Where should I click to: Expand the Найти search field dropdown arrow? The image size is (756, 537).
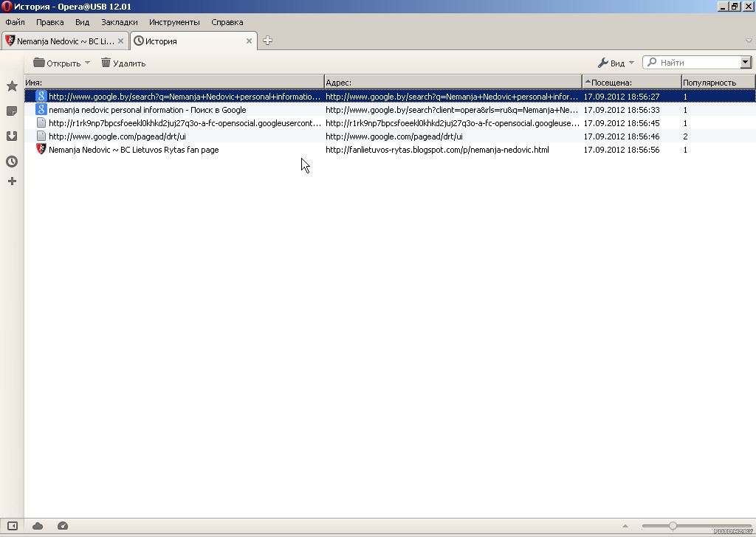click(x=746, y=62)
